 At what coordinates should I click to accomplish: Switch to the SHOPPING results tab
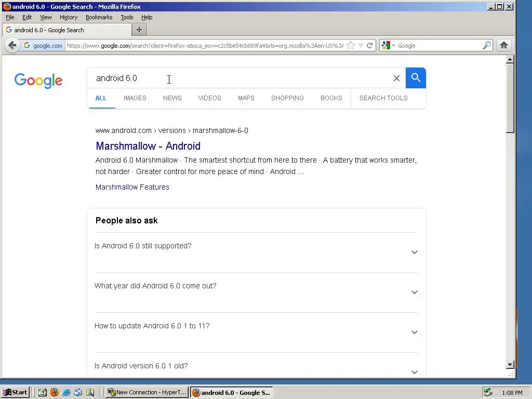[x=287, y=98]
